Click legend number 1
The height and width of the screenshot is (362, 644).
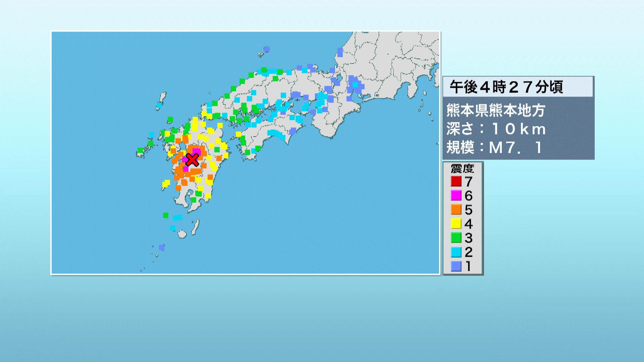coord(468,266)
